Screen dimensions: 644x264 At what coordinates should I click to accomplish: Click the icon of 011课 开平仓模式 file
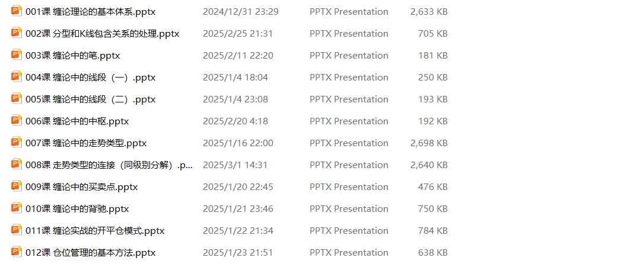(17, 230)
